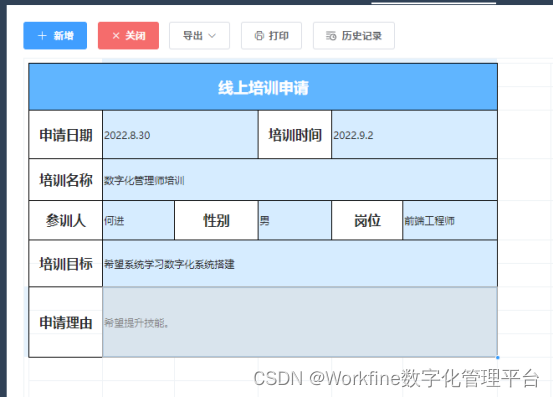Click the 参训人 field with 何进
This screenshot has width=554, height=397.
click(x=138, y=220)
